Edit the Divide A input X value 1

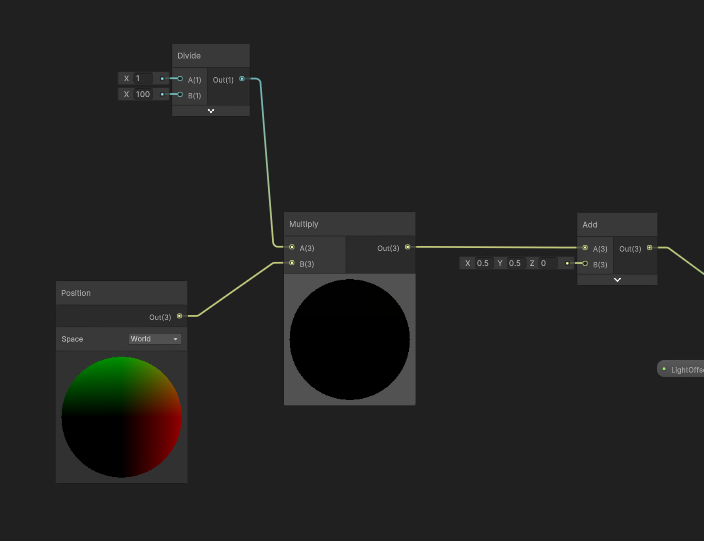point(144,79)
